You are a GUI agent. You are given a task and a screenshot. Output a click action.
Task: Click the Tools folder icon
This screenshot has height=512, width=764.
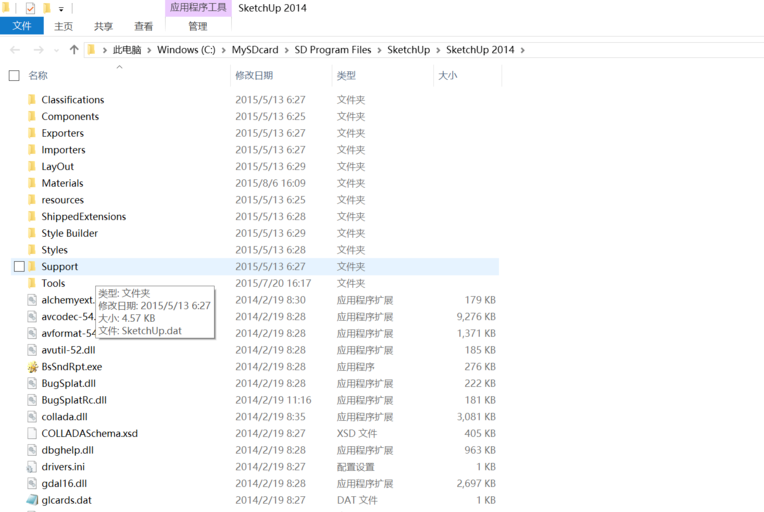(x=32, y=283)
